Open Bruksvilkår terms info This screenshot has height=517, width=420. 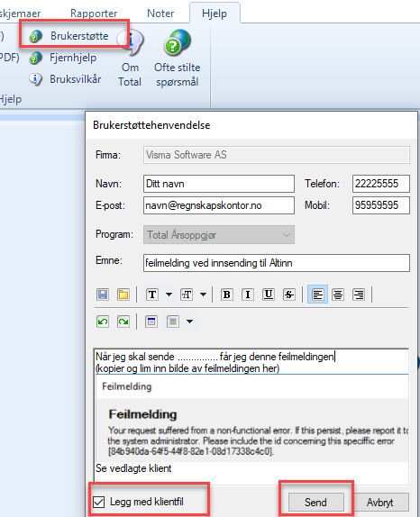point(65,79)
